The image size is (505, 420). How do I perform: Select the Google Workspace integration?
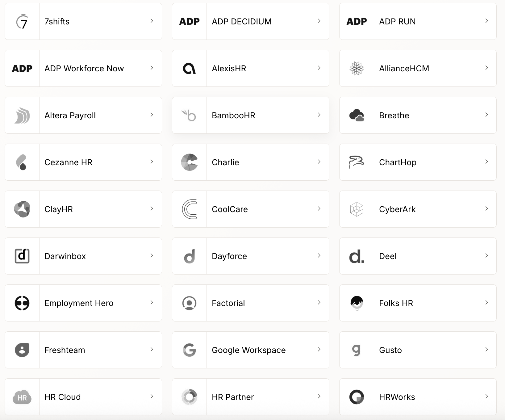(x=251, y=350)
